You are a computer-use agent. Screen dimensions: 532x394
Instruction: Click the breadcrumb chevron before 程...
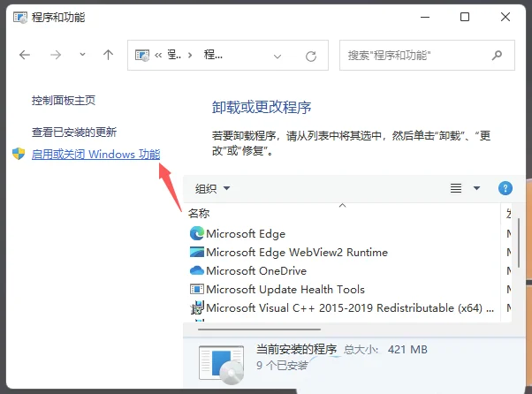pyautogui.click(x=190, y=56)
